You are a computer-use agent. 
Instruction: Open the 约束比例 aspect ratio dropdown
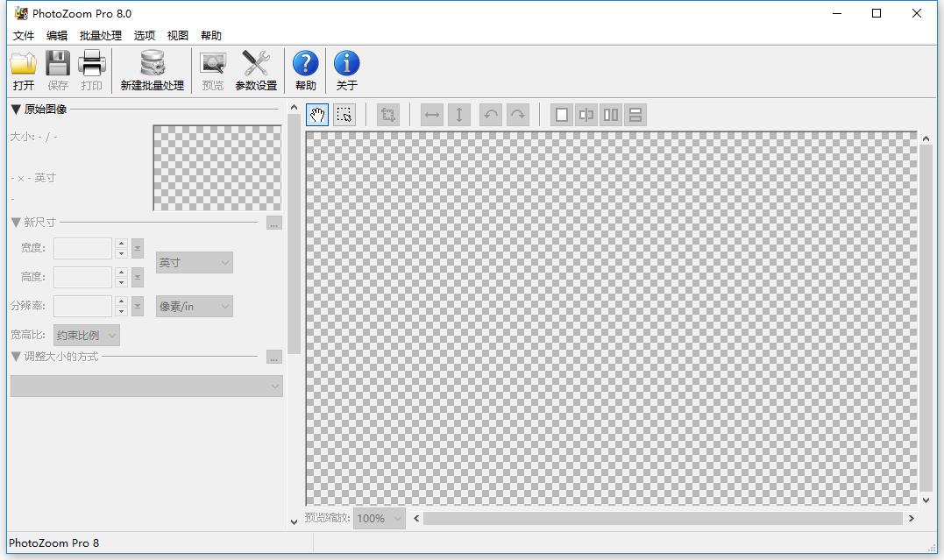(x=86, y=336)
